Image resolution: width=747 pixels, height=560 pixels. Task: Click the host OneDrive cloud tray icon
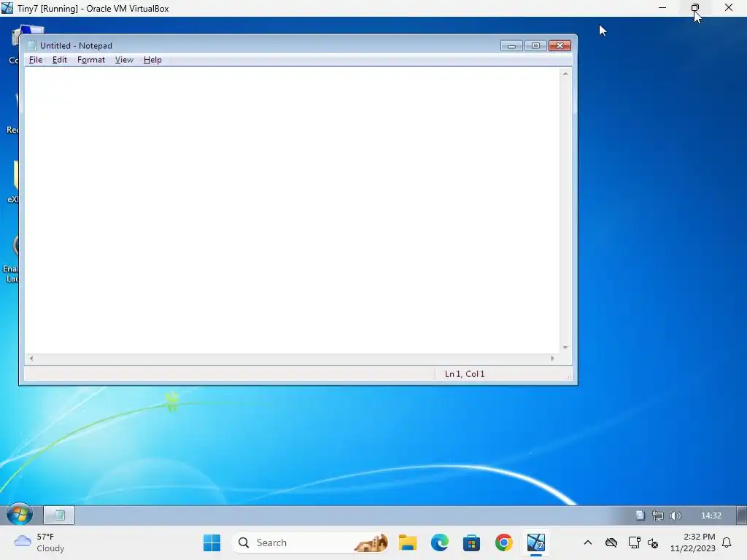[611, 542]
